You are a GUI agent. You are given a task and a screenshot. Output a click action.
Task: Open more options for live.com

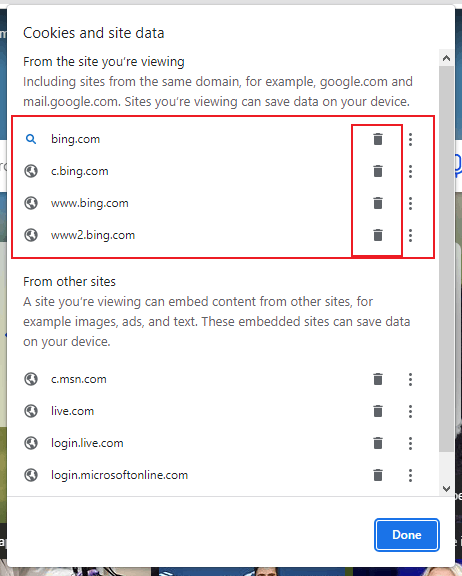[x=411, y=411]
